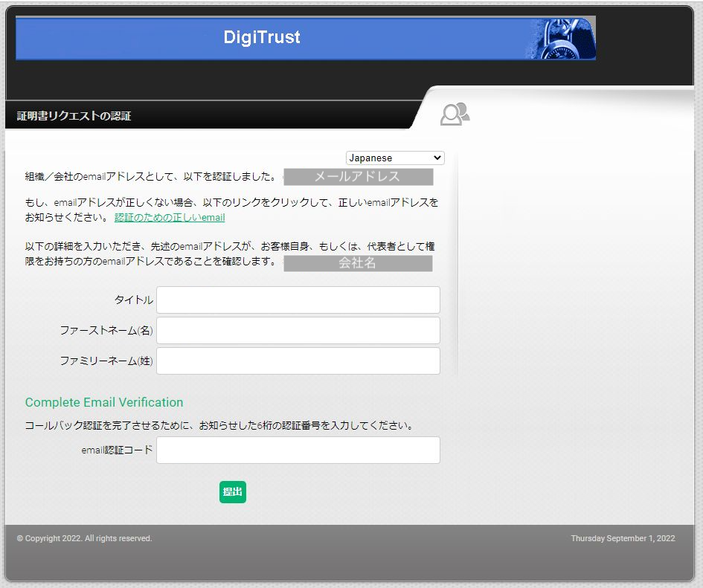Click the Complete Email Verification heading
Viewport: 703px width, 588px height.
tap(104, 402)
